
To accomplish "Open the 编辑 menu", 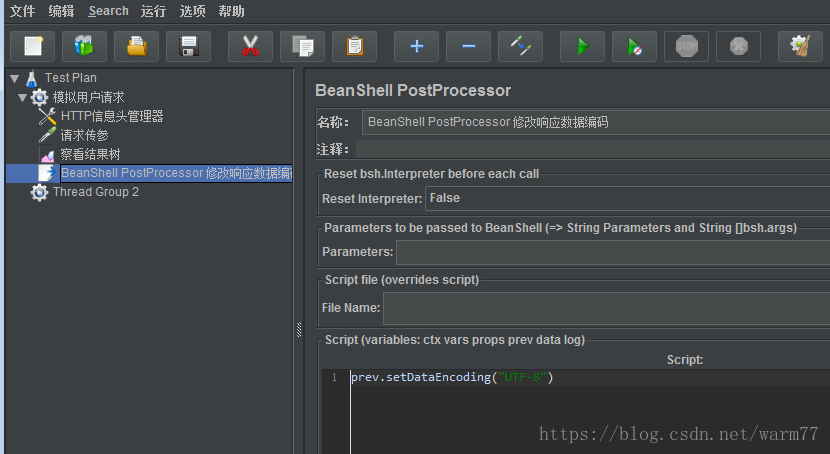I will pos(61,11).
